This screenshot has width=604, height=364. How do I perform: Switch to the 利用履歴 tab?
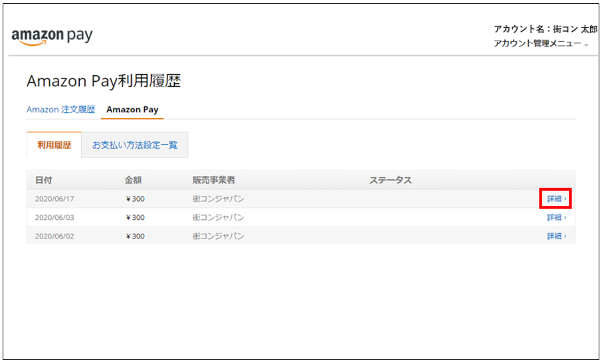pyautogui.click(x=54, y=145)
